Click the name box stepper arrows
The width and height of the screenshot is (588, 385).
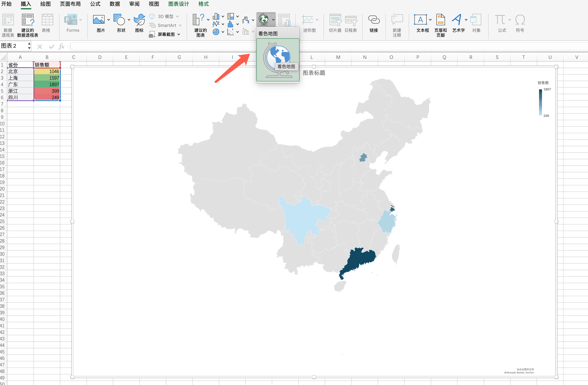point(29,46)
